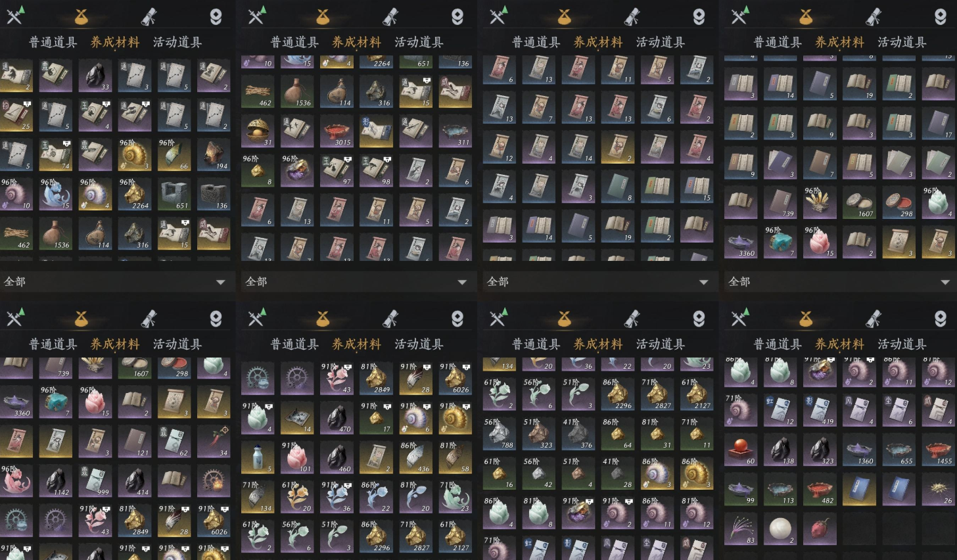Pick the white pearl item
Viewport: 957px width, 560px height.
click(x=780, y=529)
